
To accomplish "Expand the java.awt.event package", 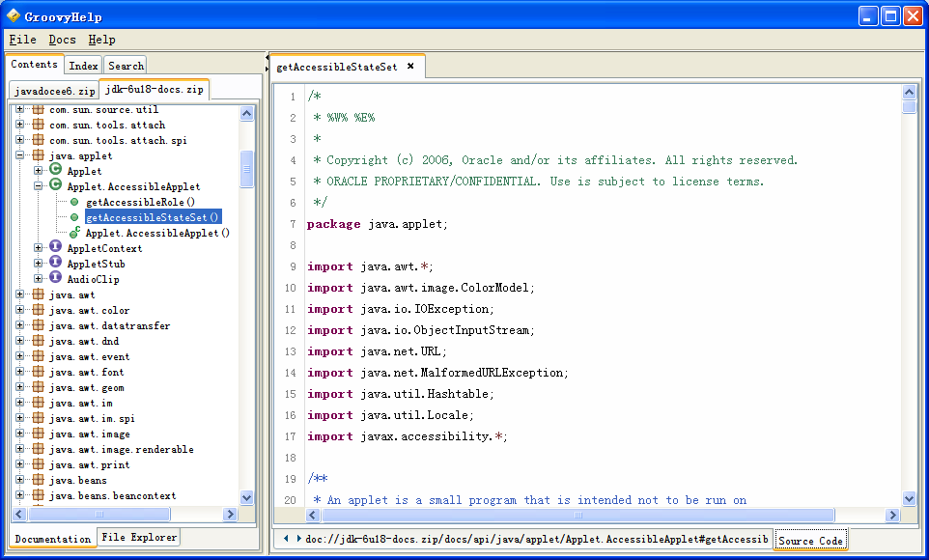I will (x=19, y=356).
